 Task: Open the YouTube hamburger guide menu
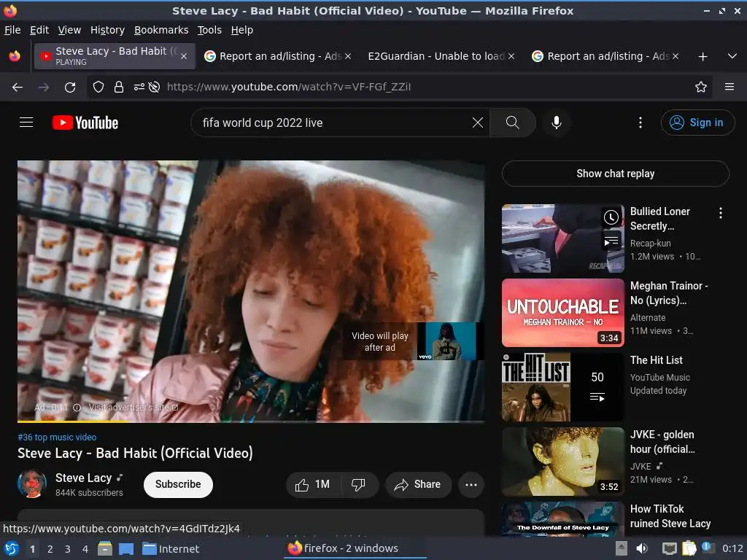tap(26, 122)
